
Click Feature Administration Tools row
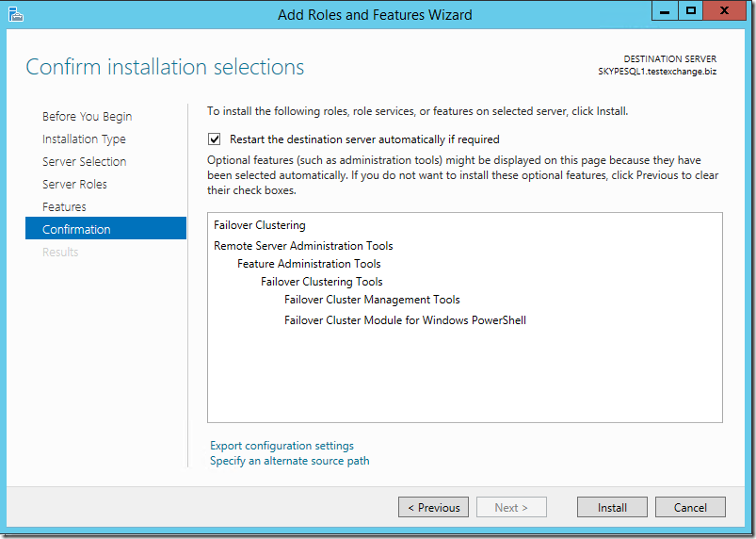point(309,264)
